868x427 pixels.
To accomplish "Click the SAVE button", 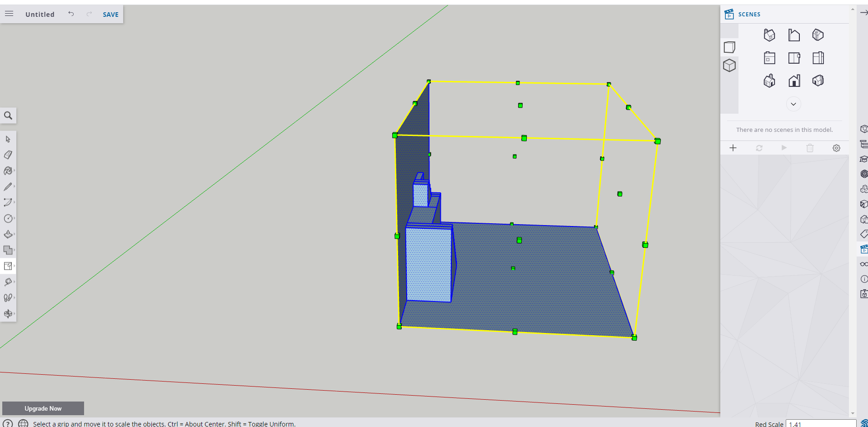I will [x=110, y=14].
